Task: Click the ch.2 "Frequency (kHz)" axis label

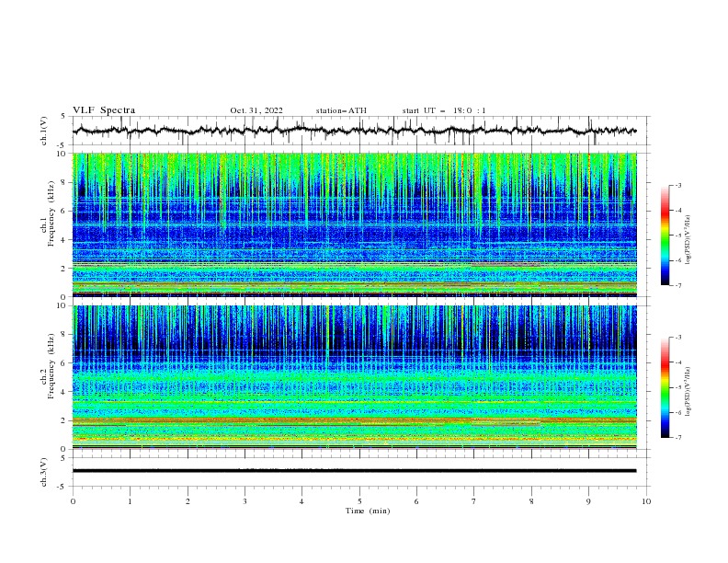Action: coord(51,364)
